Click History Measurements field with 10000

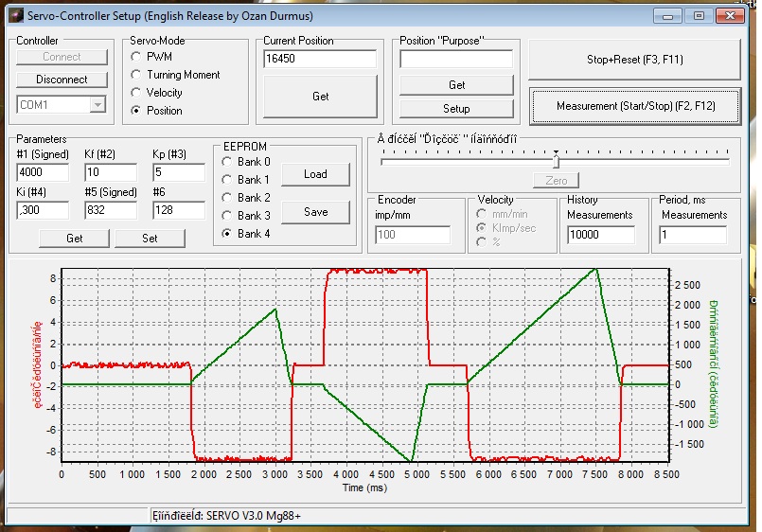[601, 235]
